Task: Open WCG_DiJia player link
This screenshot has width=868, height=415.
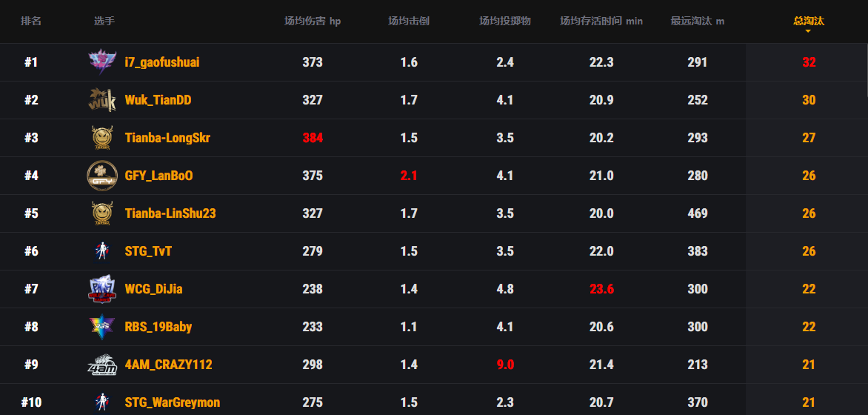Action: click(153, 289)
